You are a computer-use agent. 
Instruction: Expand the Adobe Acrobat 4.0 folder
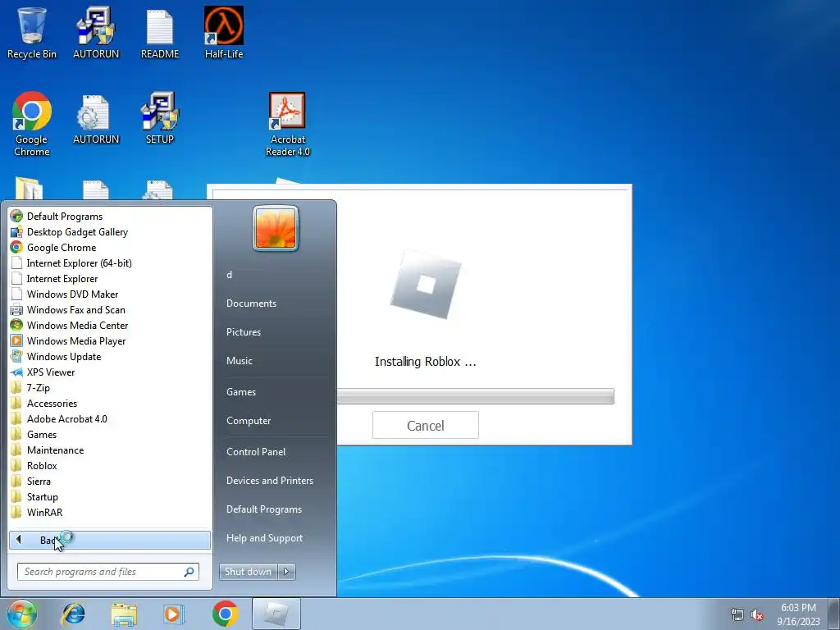(x=110, y=419)
